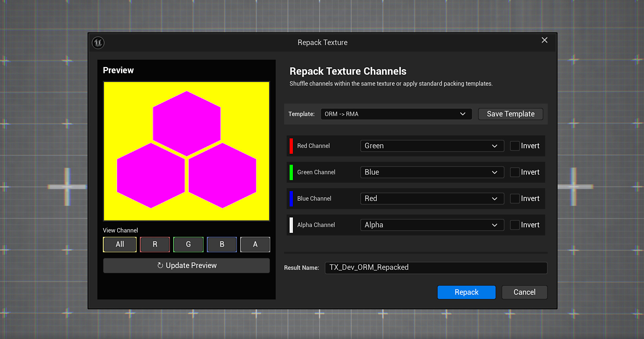Enable Invert for the Red Channel
The height and width of the screenshot is (339, 644).
pyautogui.click(x=514, y=146)
